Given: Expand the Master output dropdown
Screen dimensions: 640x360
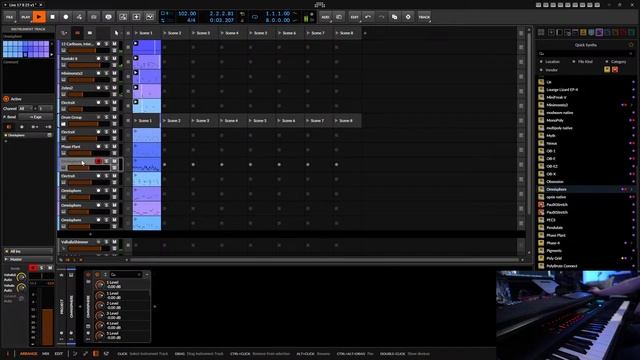Looking at the screenshot, I should click(28, 260).
